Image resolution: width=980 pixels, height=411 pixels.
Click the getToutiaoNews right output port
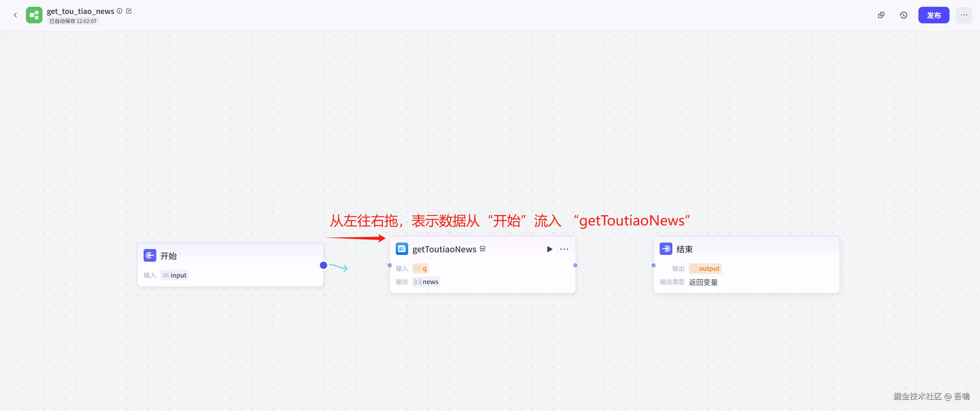575,265
